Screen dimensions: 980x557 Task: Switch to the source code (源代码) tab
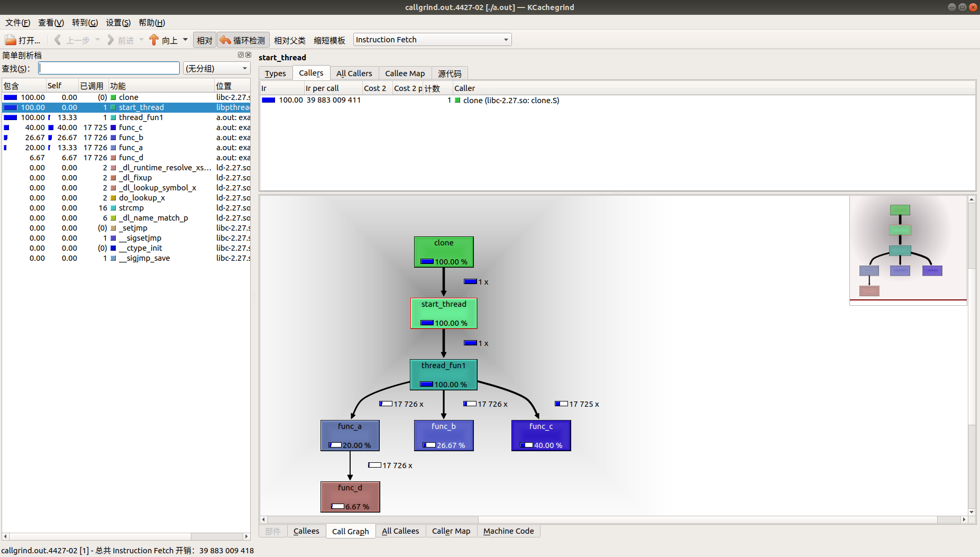click(x=450, y=74)
